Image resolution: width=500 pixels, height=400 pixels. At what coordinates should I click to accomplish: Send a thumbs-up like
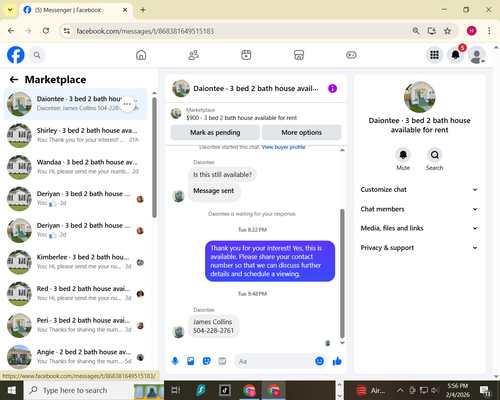pyautogui.click(x=337, y=361)
